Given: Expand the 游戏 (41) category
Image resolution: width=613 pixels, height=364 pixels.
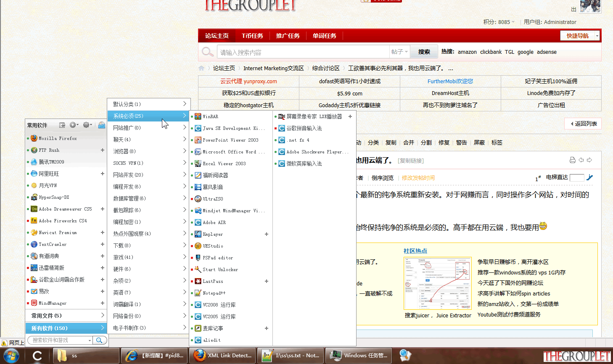Looking at the screenshot, I should (x=149, y=257).
